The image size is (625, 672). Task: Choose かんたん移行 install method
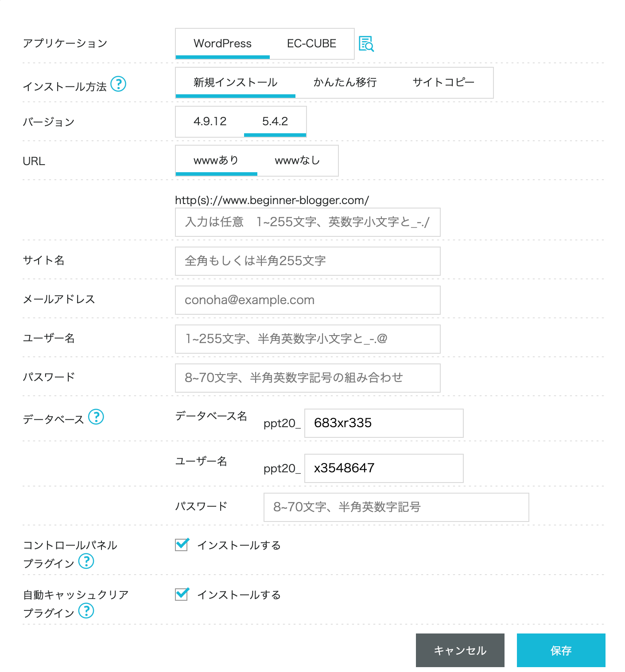345,82
